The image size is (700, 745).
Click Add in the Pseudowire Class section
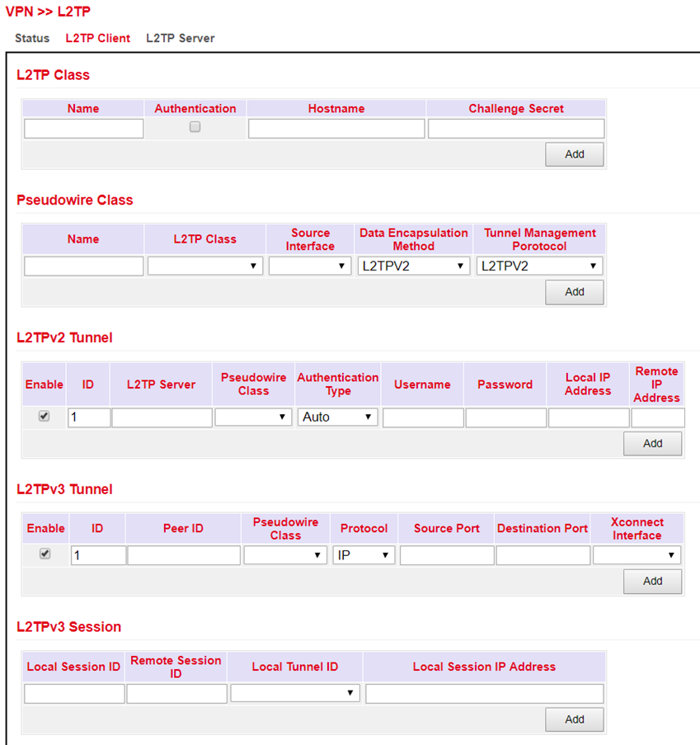coord(575,291)
